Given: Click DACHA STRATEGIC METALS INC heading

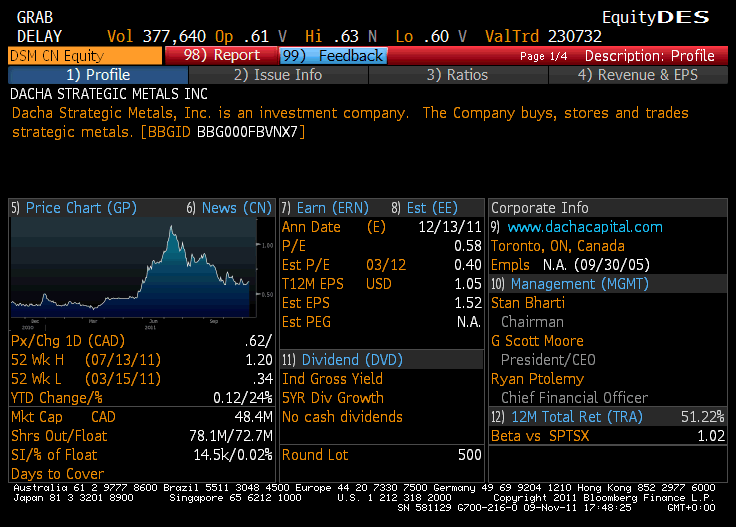Looking at the screenshot, I should pyautogui.click(x=109, y=94).
